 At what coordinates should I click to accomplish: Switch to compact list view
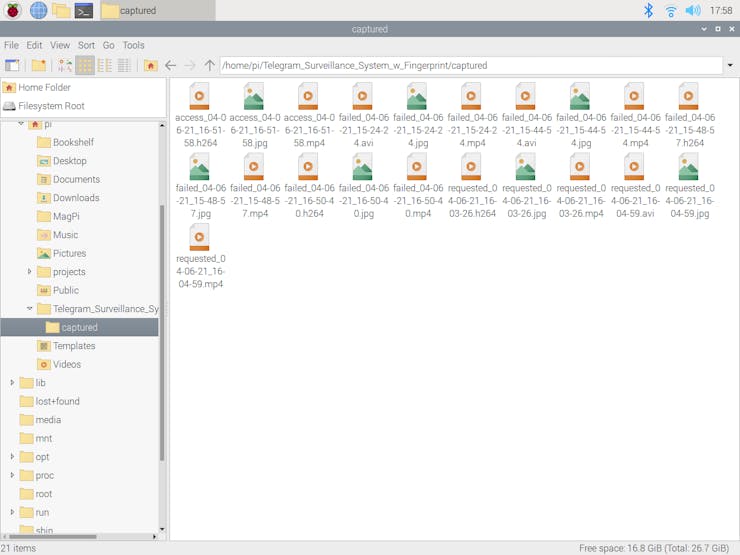click(x=104, y=65)
